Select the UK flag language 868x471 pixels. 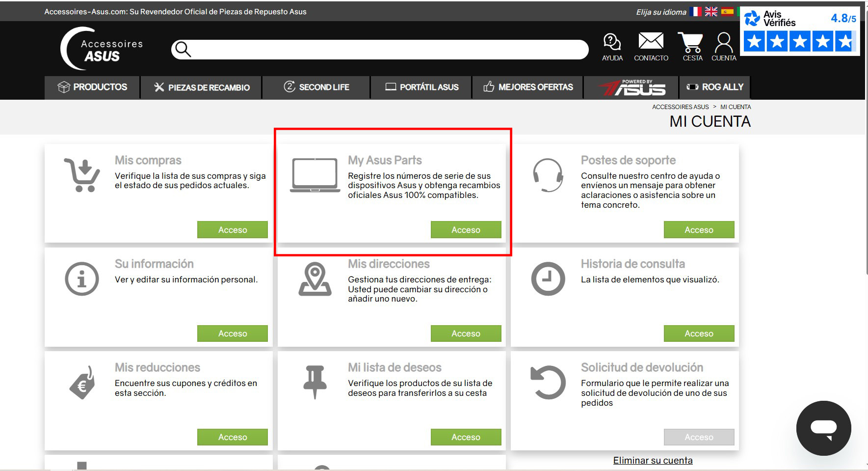711,11
